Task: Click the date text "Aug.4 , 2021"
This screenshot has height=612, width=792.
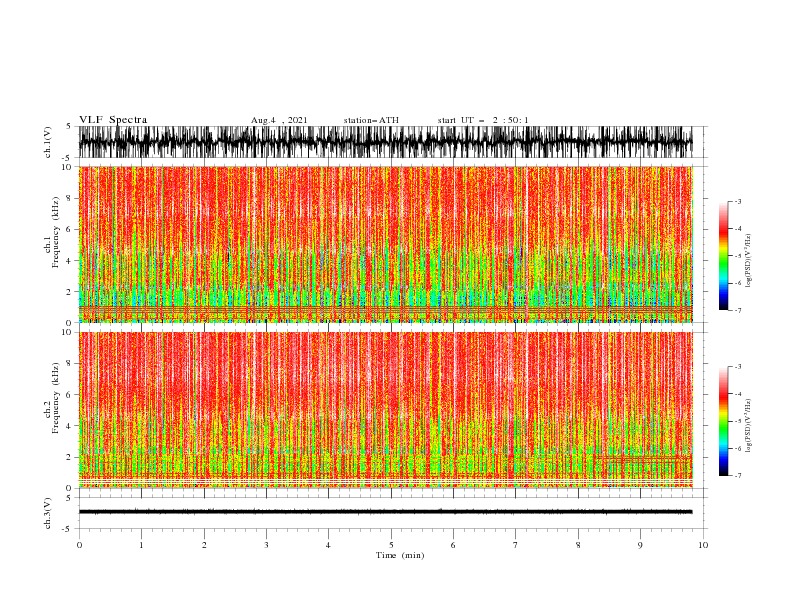Action: 279,120
